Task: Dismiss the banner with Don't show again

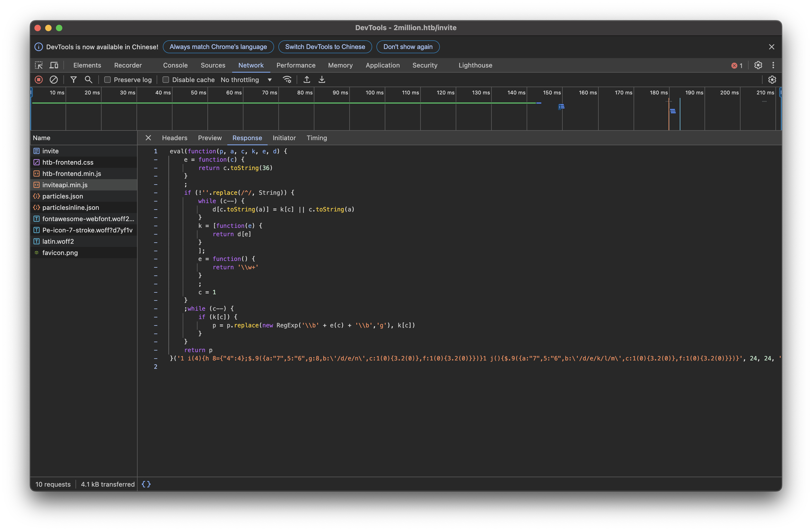Action: [x=408, y=47]
